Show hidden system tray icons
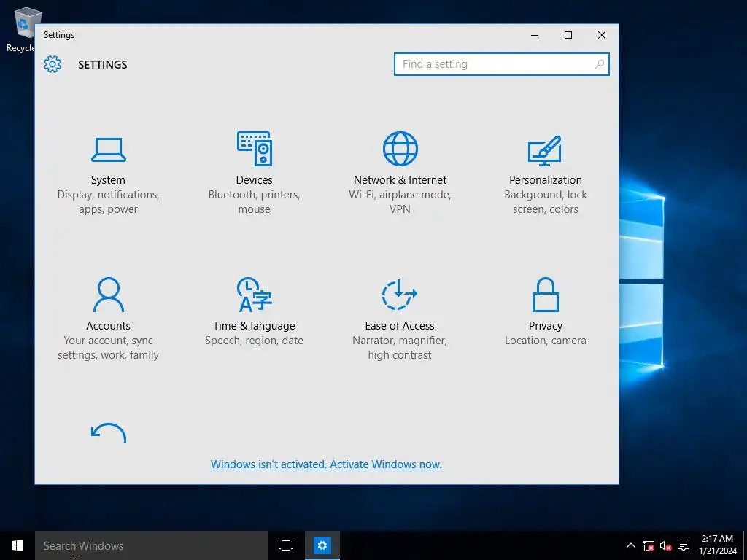 tap(630, 545)
